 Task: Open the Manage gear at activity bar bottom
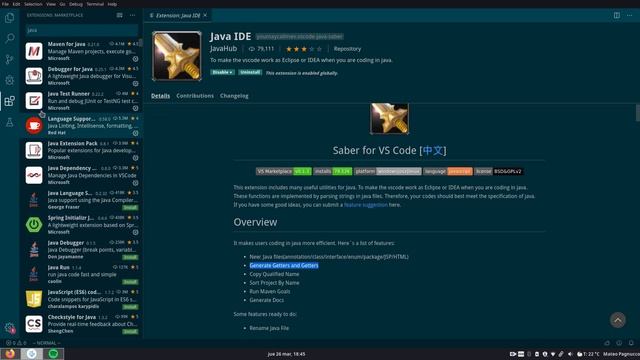tap(9, 328)
